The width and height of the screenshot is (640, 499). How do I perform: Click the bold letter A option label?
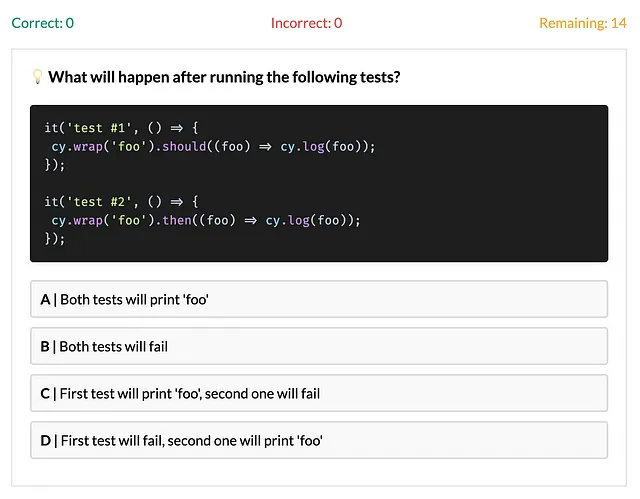[45, 299]
